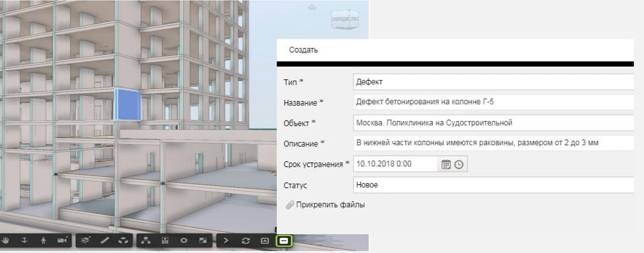Activate the vertical dolly arrows tool
The image size is (644, 253).
point(24,241)
